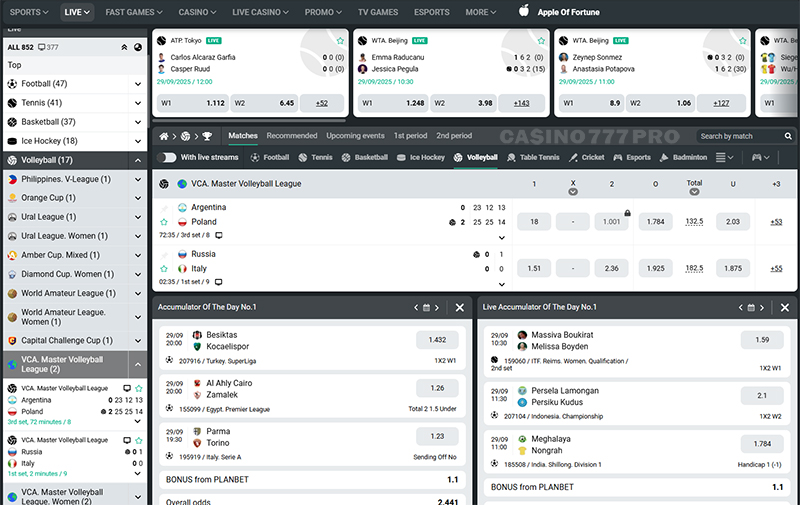
Task: Select Ice Hockey sport filter
Action: pos(420,158)
